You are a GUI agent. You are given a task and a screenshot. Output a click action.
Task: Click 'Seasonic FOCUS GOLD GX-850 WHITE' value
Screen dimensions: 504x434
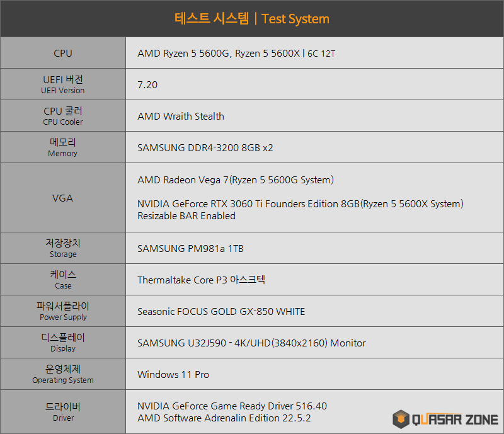[221, 312]
